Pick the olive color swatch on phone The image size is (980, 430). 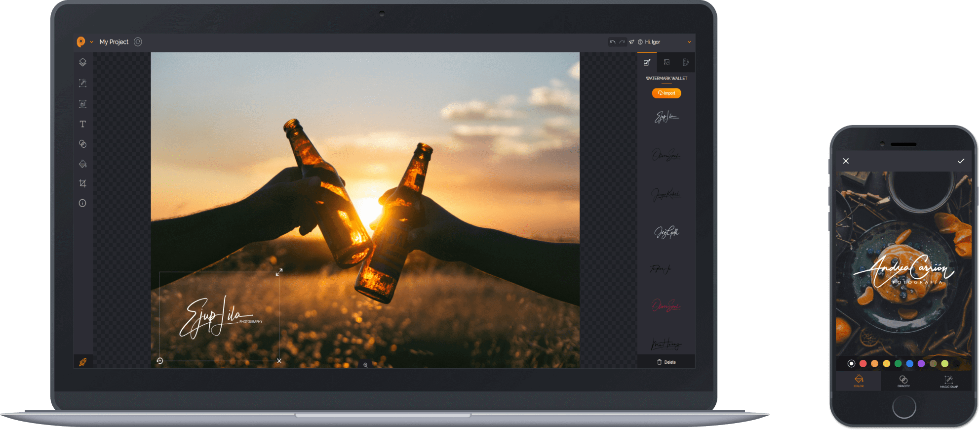[x=933, y=363]
